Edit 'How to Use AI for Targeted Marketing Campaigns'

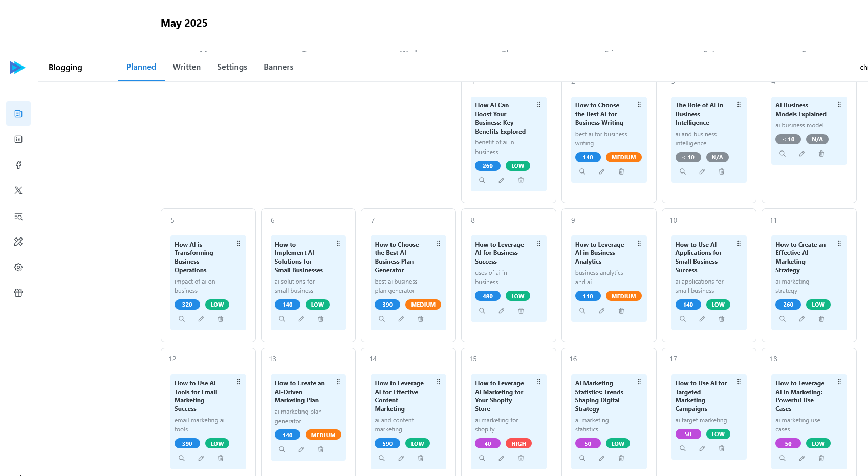point(702,448)
